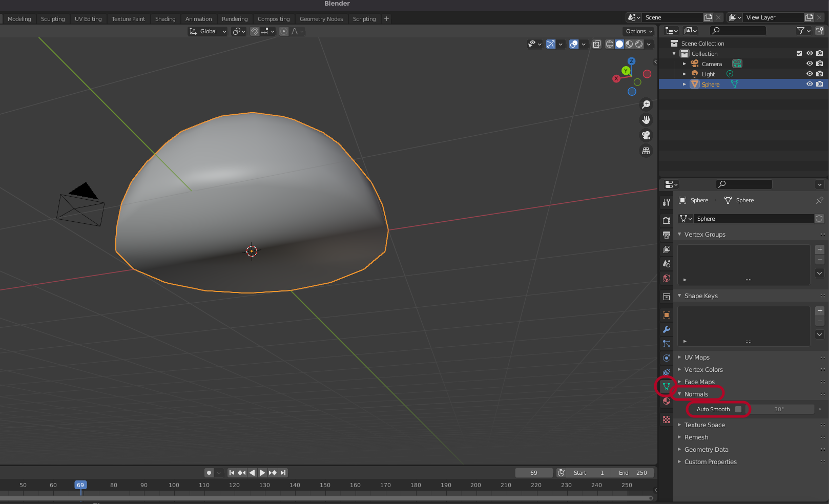Open the Output properties tab
The height and width of the screenshot is (504, 829).
coord(667,235)
